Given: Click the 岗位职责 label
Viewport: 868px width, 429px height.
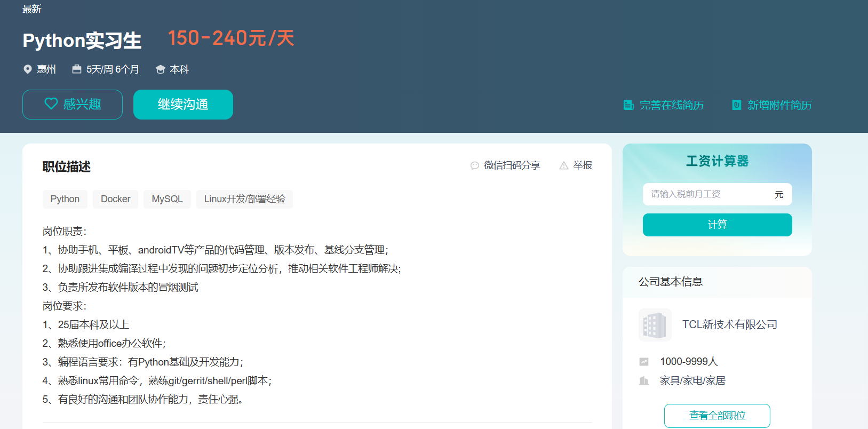Looking at the screenshot, I should click(65, 231).
